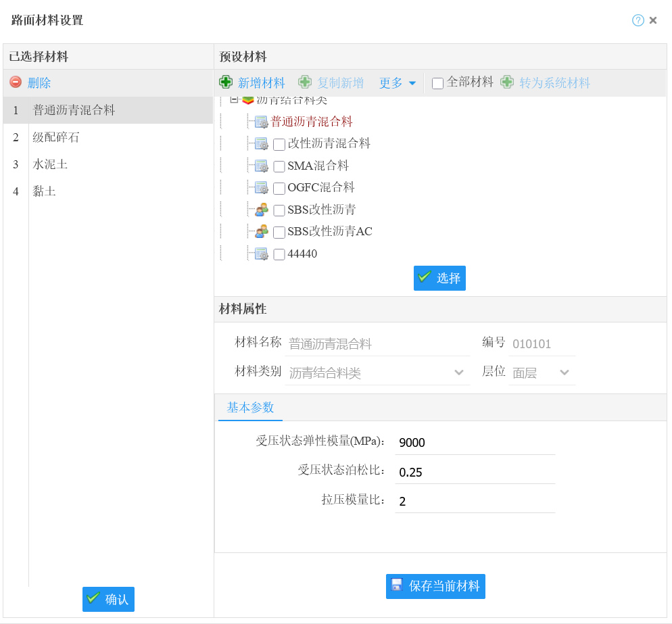Screen dimensions: 672x624
Task: Click the 受压状态弹性模量 input field
Action: click(475, 443)
